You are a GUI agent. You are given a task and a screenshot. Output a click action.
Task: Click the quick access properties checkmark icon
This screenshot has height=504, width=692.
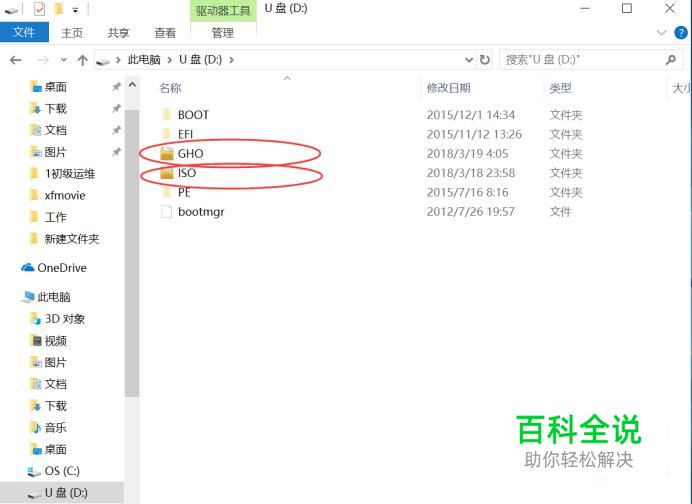click(x=40, y=9)
